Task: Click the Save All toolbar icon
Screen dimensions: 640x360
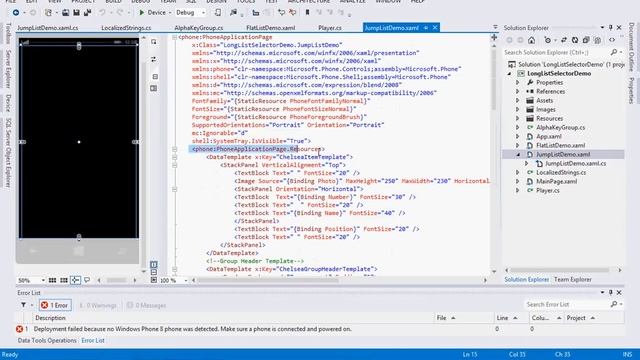Action: click(87, 13)
